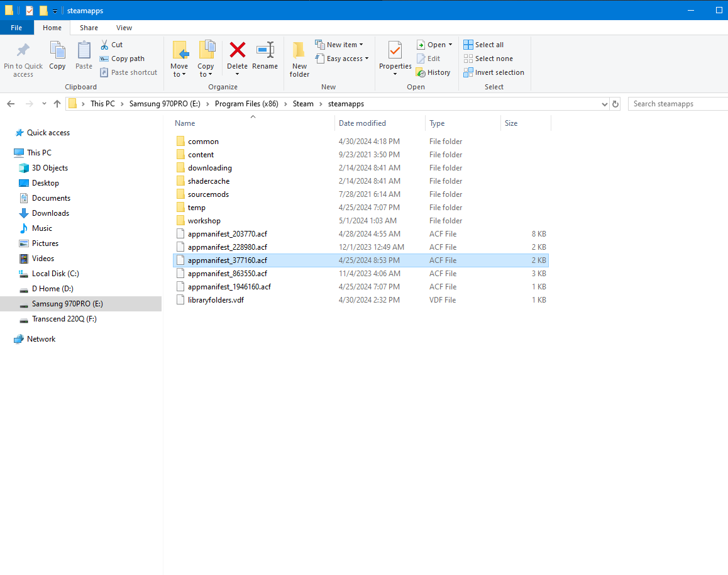Screen dimensions: 728x575
Task: Click the Delete red X icon
Action: click(x=237, y=50)
